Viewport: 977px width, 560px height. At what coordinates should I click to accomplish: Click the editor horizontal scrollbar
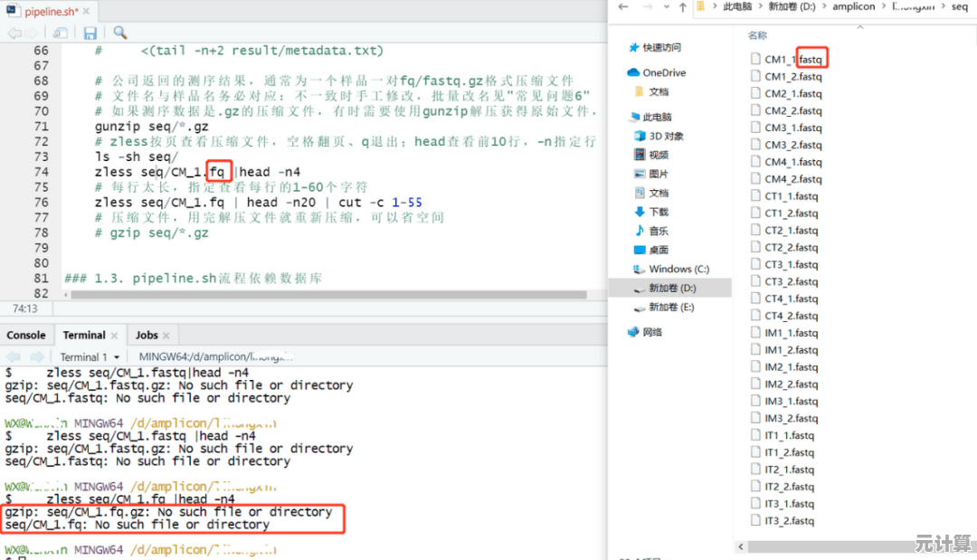coord(328,295)
